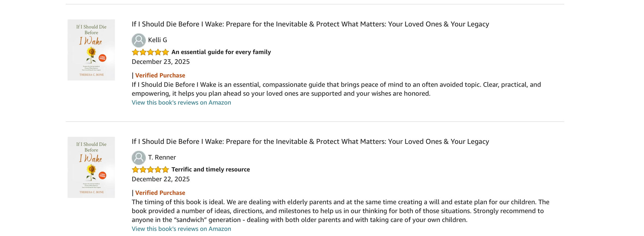The width and height of the screenshot is (644, 236).
Task: Click 'View this book's reviews on Amazon' under T. Renner's review
Action: [x=181, y=229]
